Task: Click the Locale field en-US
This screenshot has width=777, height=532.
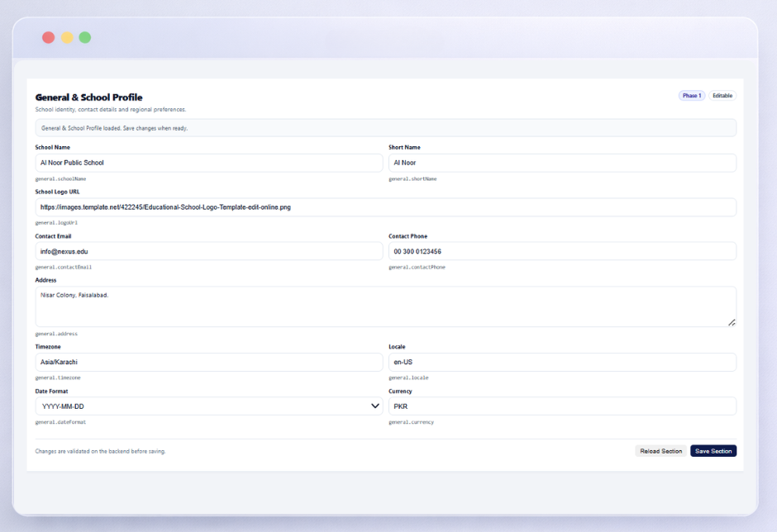Action: point(562,362)
